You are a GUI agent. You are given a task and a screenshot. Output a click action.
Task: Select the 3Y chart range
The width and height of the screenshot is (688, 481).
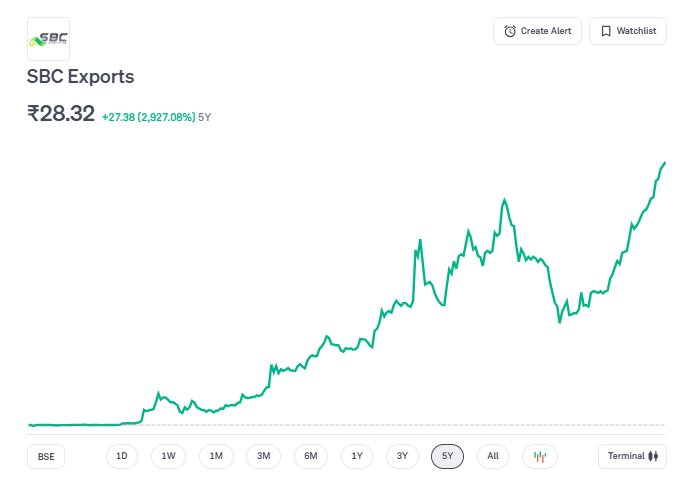click(402, 457)
